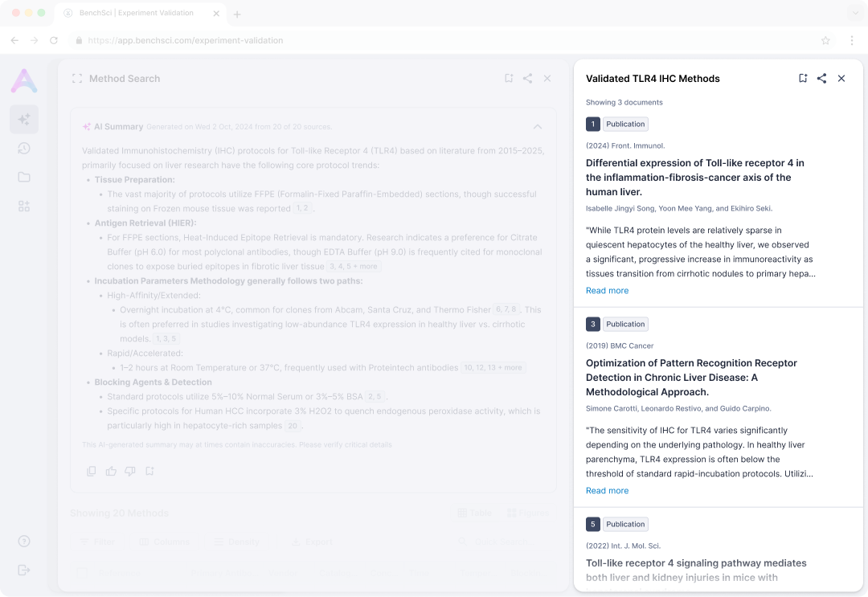Give a thumbs up on the AI Summary
The height and width of the screenshot is (597, 868).
pos(111,471)
